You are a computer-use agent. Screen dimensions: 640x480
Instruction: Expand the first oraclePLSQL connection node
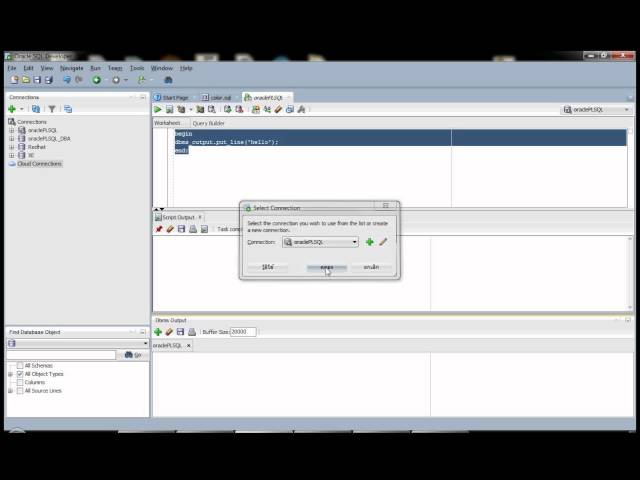[11, 130]
